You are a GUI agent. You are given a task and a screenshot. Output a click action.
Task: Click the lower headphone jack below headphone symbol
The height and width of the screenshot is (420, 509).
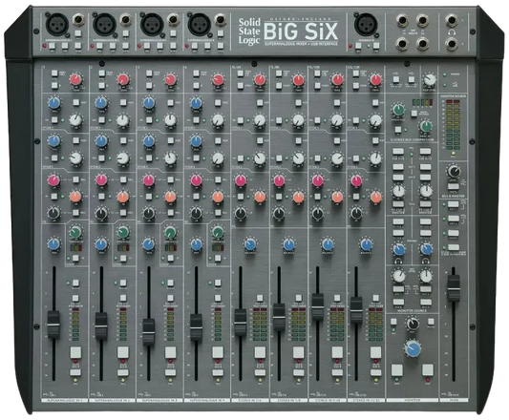tap(452, 44)
